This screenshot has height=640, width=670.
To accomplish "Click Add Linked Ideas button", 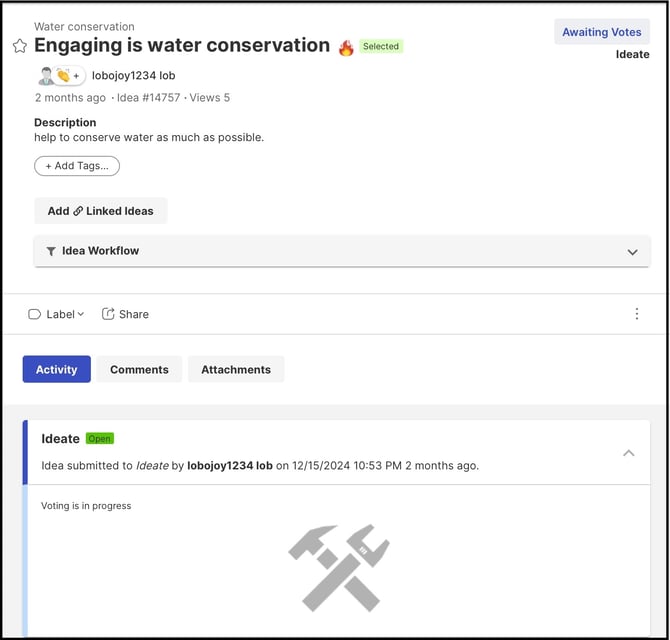I will 100,211.
